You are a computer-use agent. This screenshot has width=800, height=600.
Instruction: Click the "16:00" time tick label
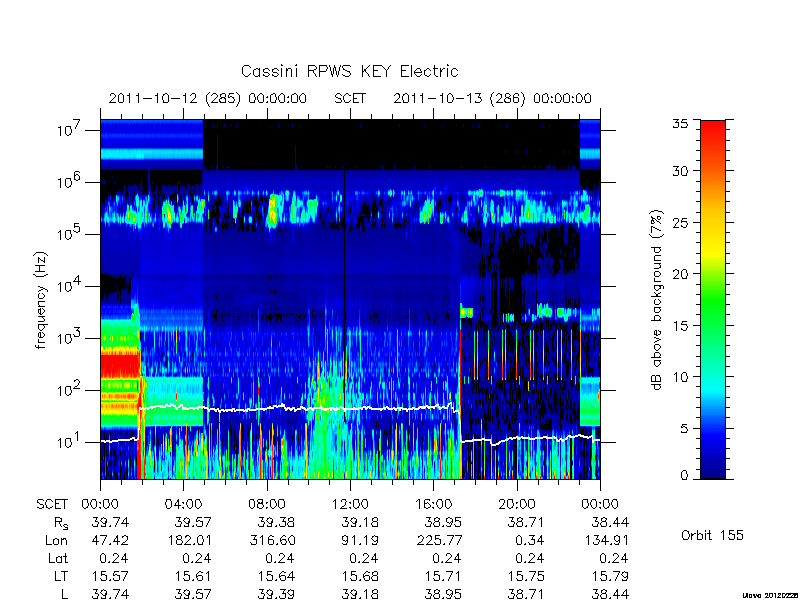[433, 504]
